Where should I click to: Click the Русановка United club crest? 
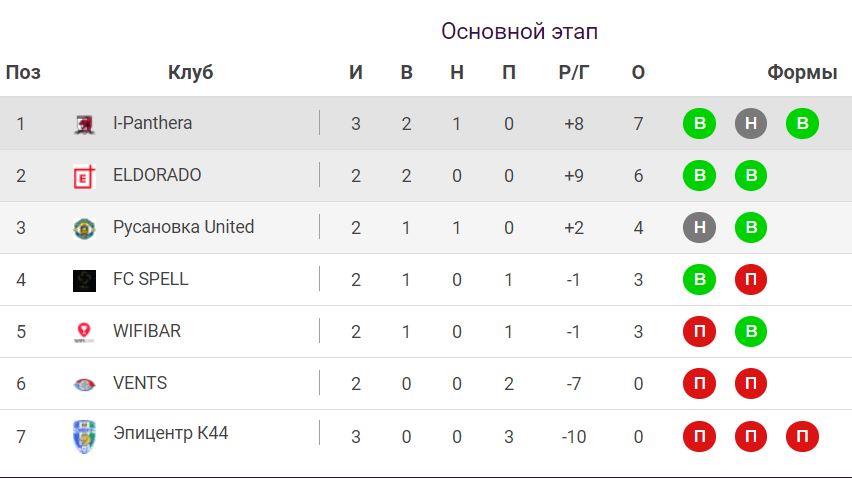click(x=85, y=228)
